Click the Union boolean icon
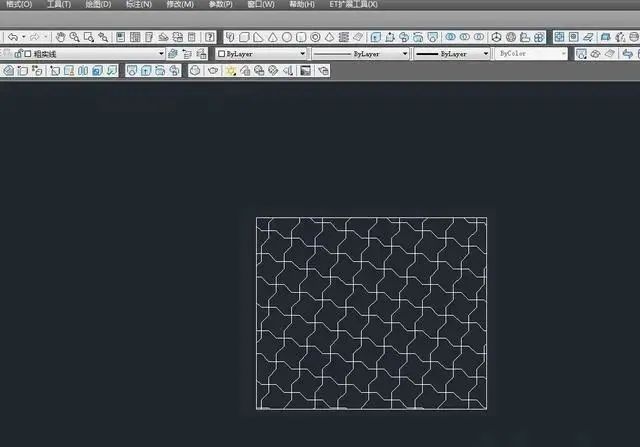The height and width of the screenshot is (447, 640). click(450, 37)
